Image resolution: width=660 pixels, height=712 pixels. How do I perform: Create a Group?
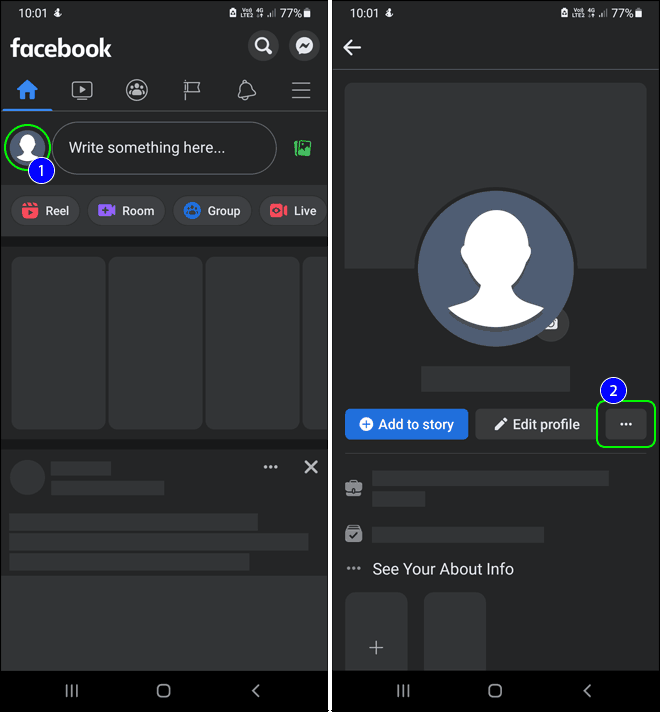tap(212, 211)
